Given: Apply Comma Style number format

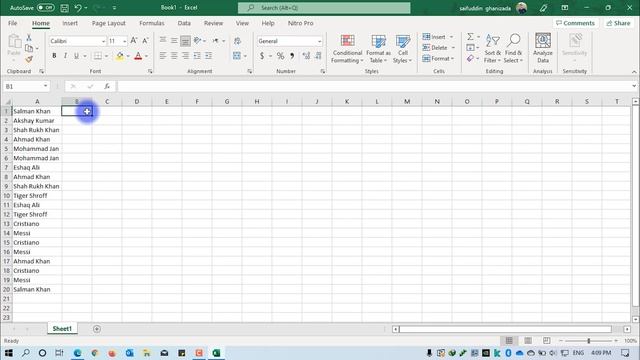Looking at the screenshot, I should (x=292, y=56).
